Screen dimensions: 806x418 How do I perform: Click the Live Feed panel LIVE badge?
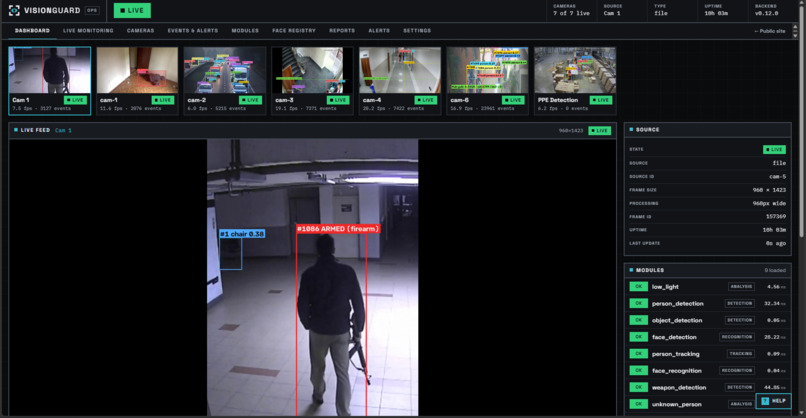[x=599, y=131]
